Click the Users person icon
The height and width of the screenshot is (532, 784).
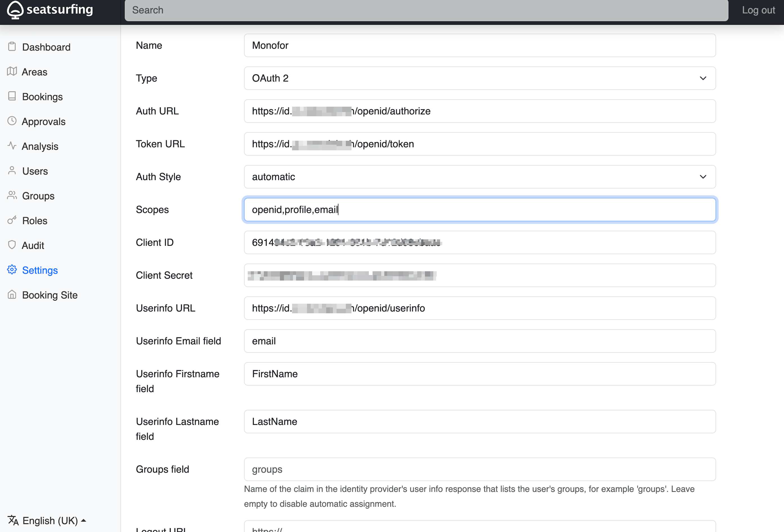point(12,171)
